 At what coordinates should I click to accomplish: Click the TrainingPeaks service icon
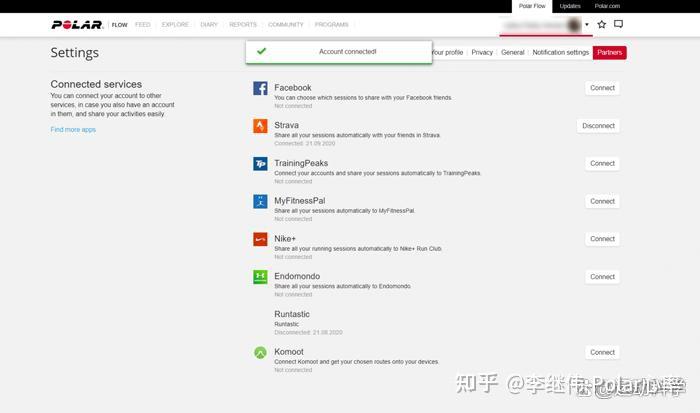(x=260, y=163)
